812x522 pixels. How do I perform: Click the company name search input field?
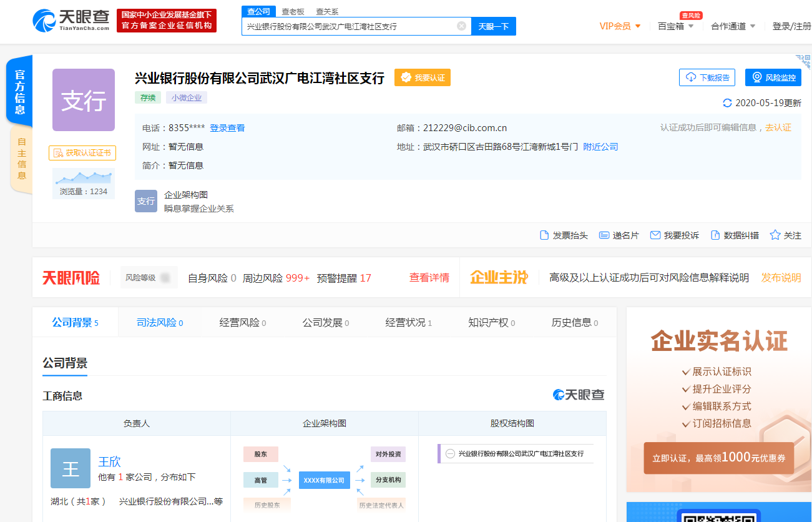point(350,26)
